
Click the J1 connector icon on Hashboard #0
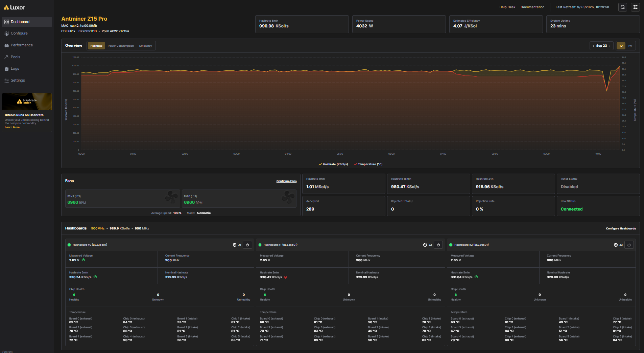(235, 245)
